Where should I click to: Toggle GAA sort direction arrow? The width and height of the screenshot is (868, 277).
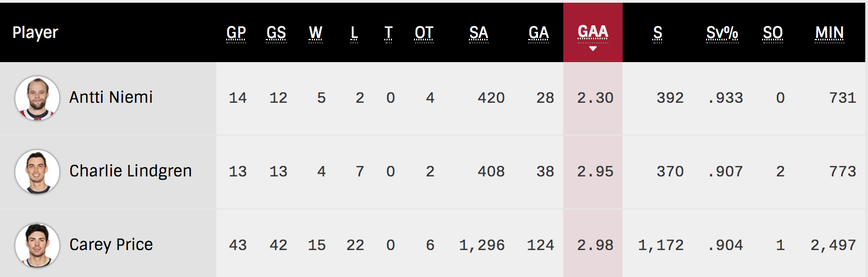coord(593,49)
